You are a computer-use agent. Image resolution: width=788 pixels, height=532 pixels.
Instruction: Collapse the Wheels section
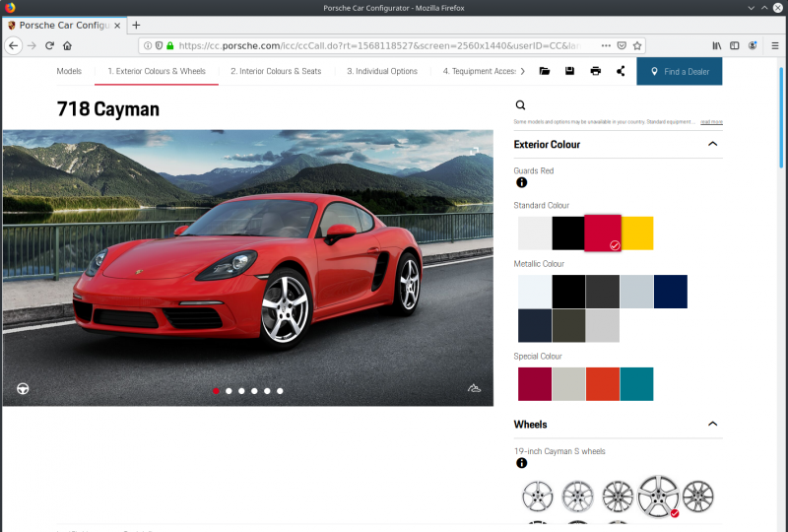click(712, 424)
